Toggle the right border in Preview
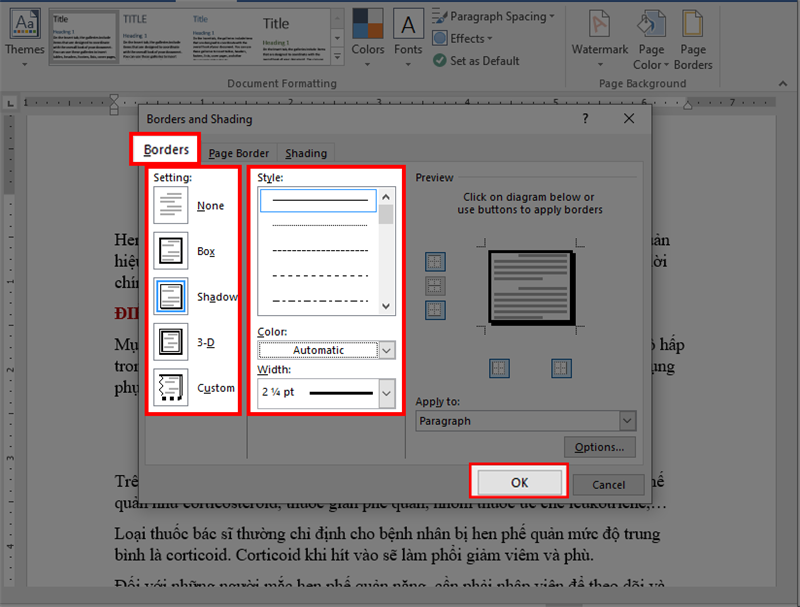Screen dimensions: 800x607 [x=561, y=368]
